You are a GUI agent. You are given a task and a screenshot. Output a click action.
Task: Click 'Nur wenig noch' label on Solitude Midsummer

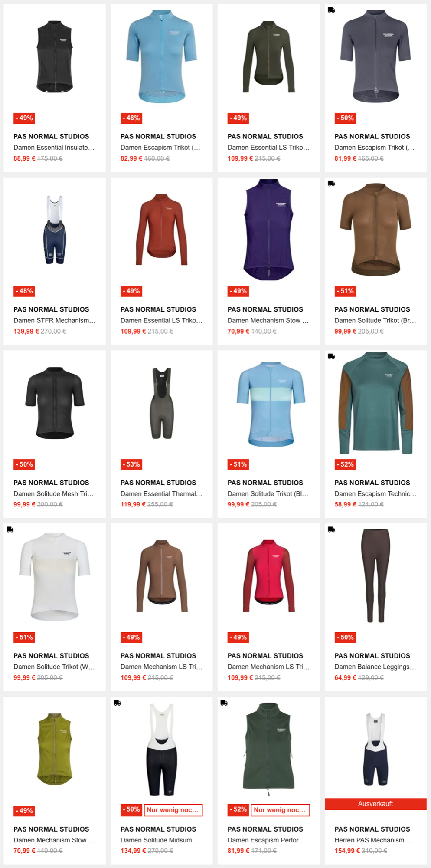[x=173, y=810]
